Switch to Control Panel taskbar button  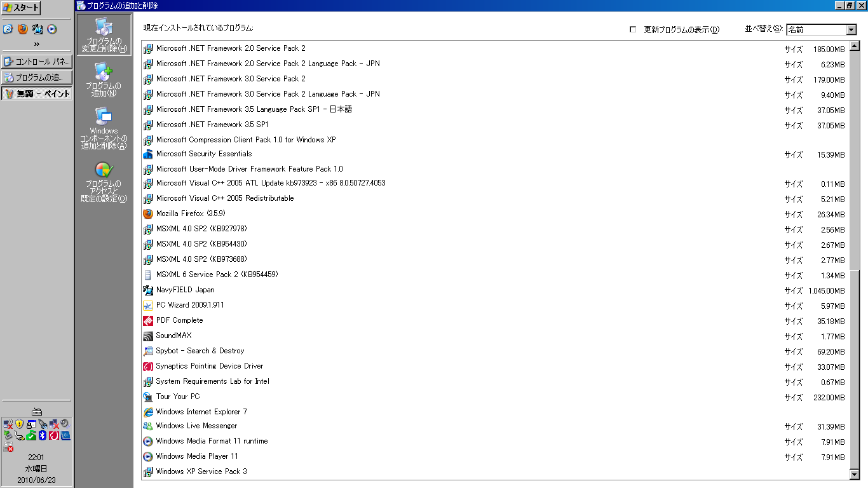[x=37, y=62]
